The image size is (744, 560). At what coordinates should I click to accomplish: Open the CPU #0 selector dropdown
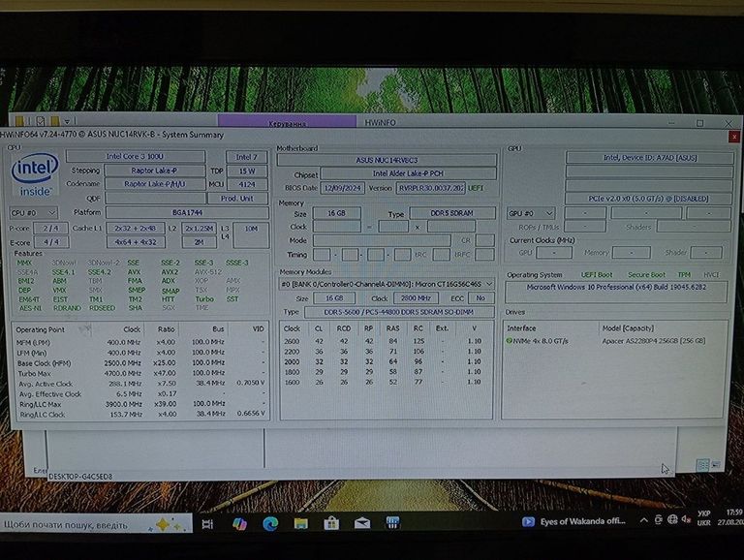[34, 213]
